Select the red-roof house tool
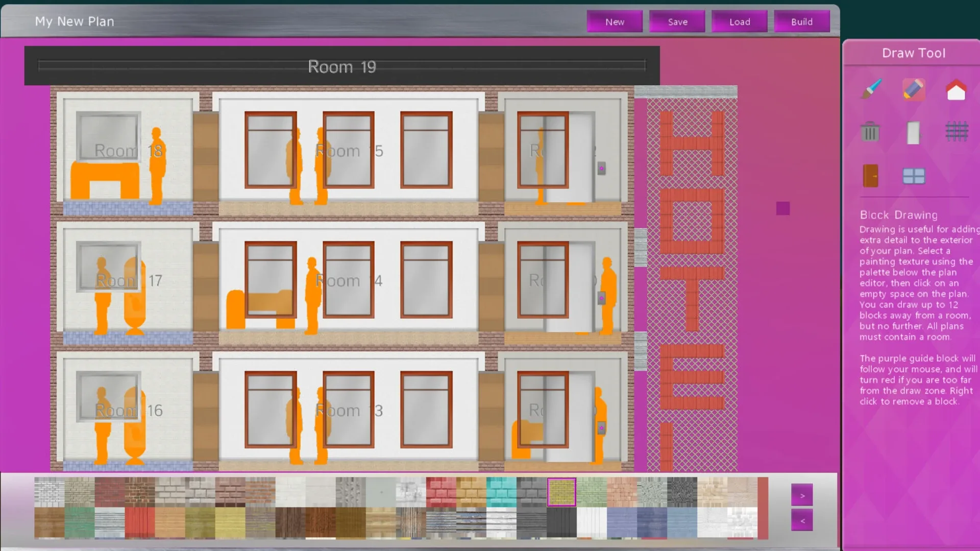The width and height of the screenshot is (980, 551). (x=956, y=90)
